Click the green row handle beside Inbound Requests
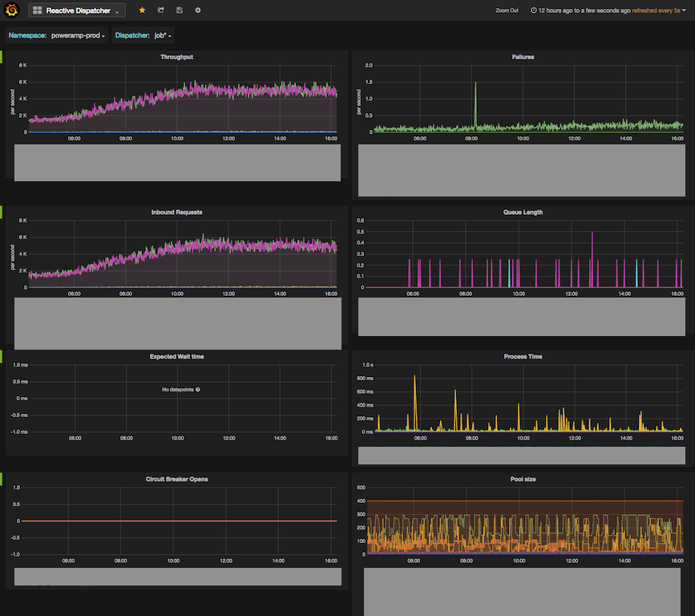 [x=1, y=212]
